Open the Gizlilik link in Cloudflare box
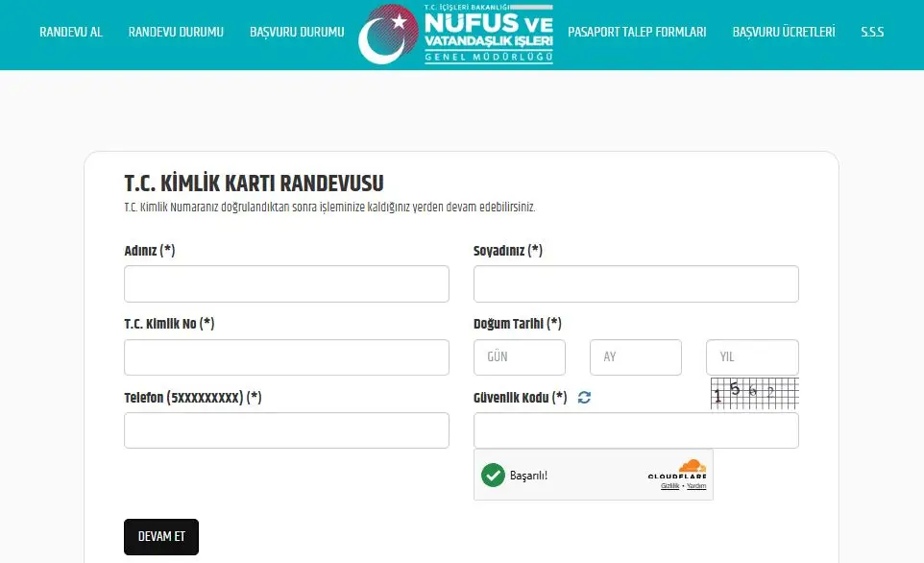 [x=670, y=486]
